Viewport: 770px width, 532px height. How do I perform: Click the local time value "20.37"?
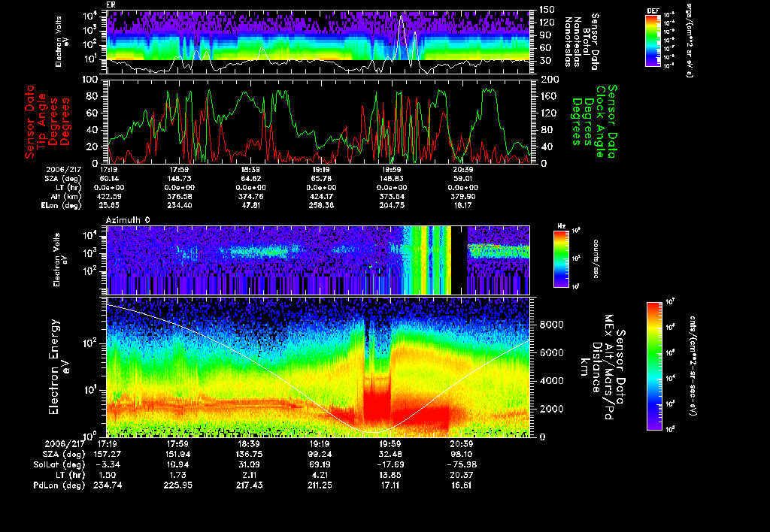(461, 475)
